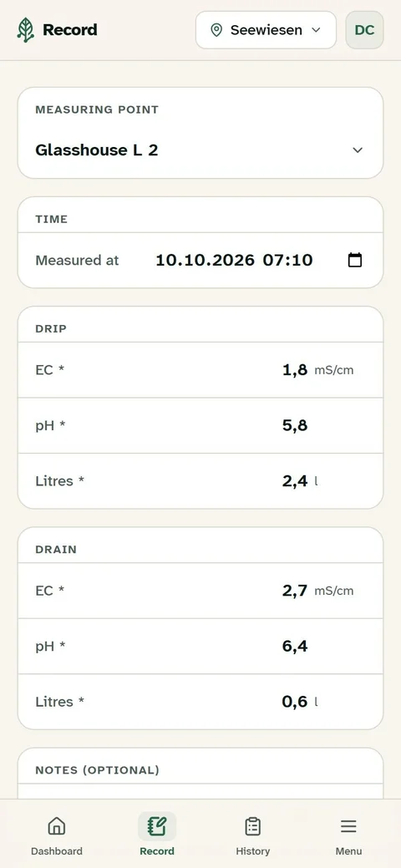Screen dimensions: 401x868
Task: Switch to the History tab label
Action: (x=252, y=850)
